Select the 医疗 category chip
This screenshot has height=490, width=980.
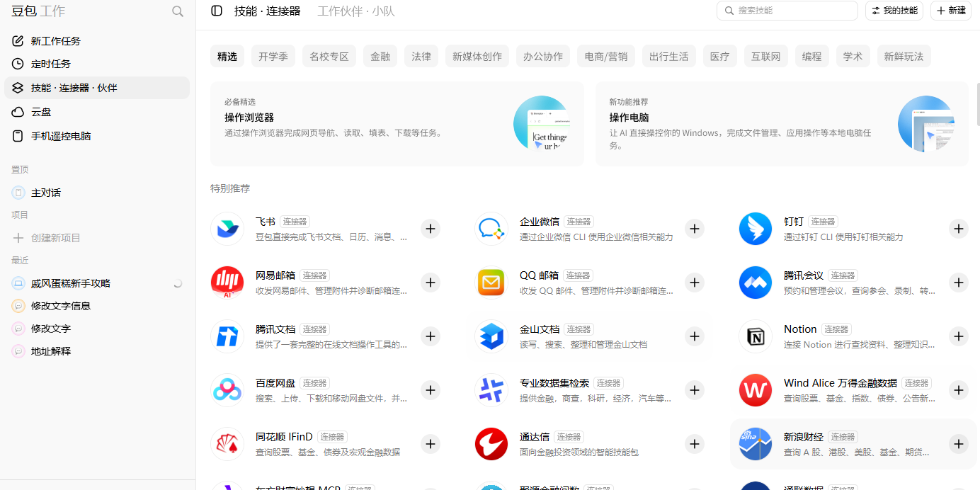720,57
